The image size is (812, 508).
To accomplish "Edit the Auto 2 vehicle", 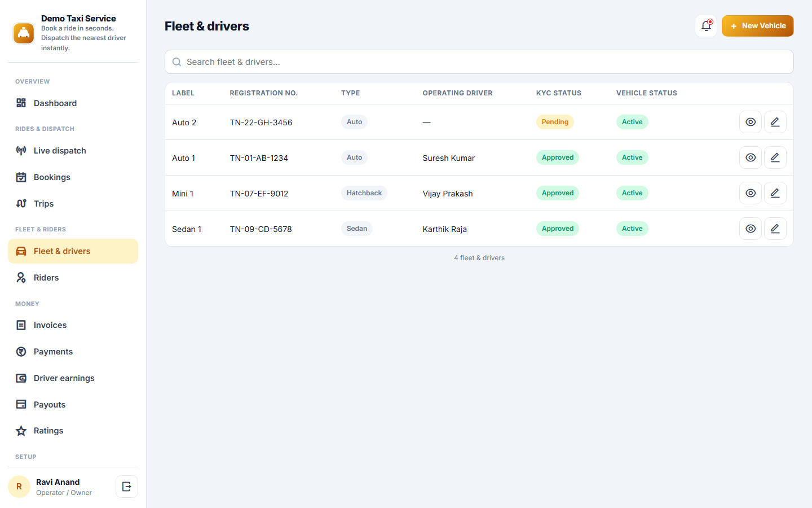I will point(775,122).
